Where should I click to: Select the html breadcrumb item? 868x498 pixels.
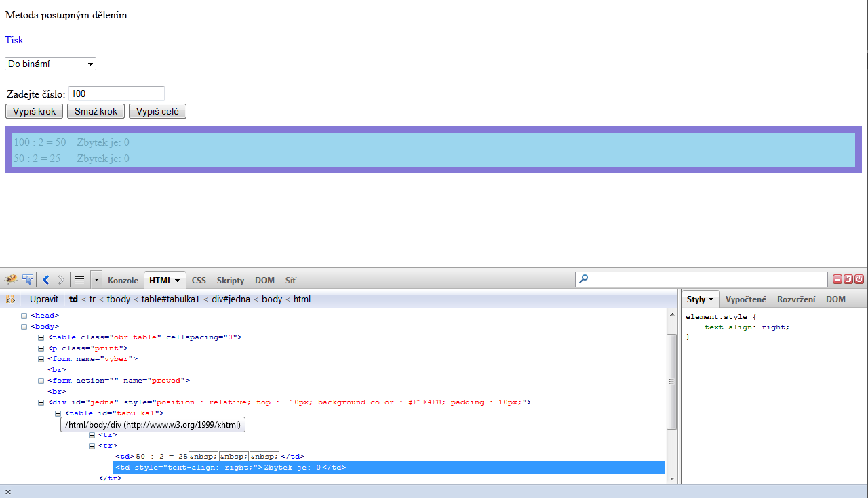coord(302,299)
